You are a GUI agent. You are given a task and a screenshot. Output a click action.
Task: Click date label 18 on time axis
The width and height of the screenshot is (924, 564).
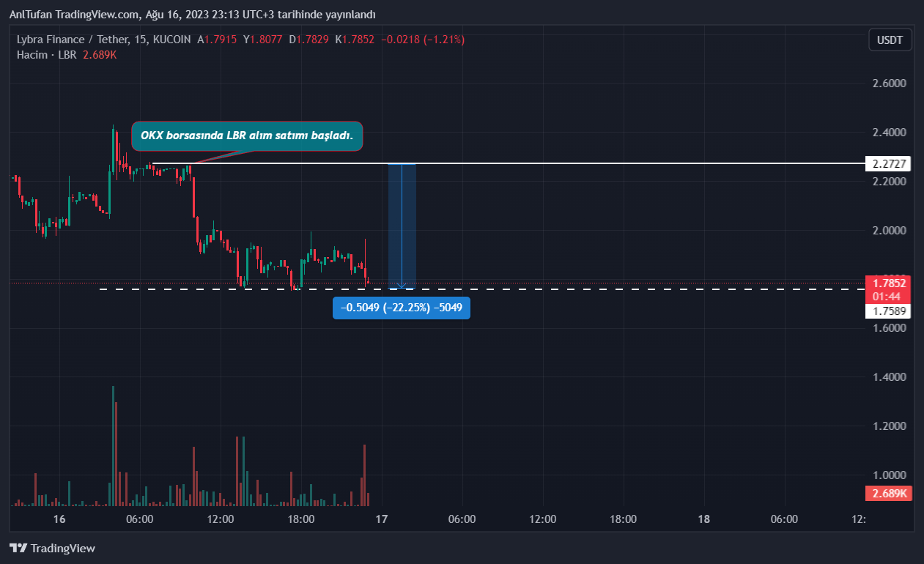pyautogui.click(x=703, y=519)
